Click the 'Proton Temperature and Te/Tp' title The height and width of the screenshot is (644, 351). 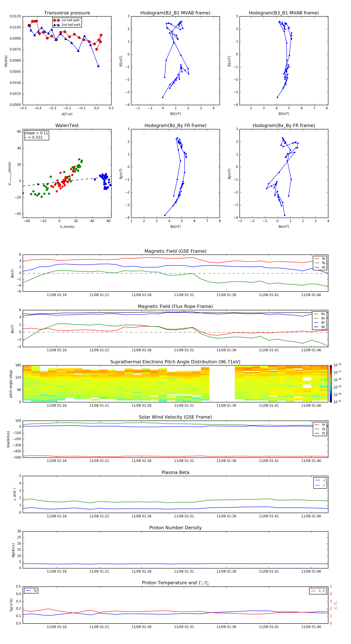[x=175, y=583]
